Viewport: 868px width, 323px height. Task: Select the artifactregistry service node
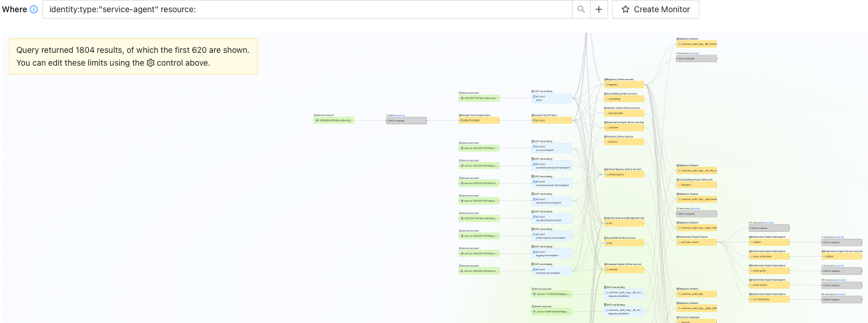coord(624,174)
